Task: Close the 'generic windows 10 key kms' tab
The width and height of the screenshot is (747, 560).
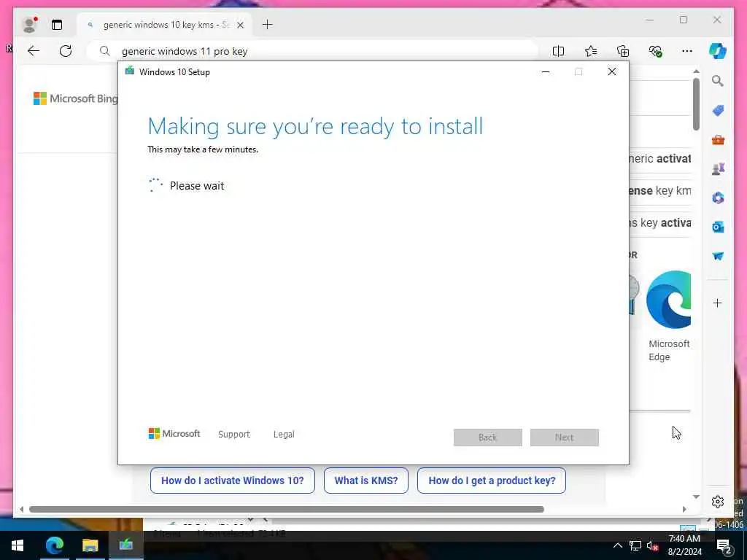Action: (x=241, y=25)
